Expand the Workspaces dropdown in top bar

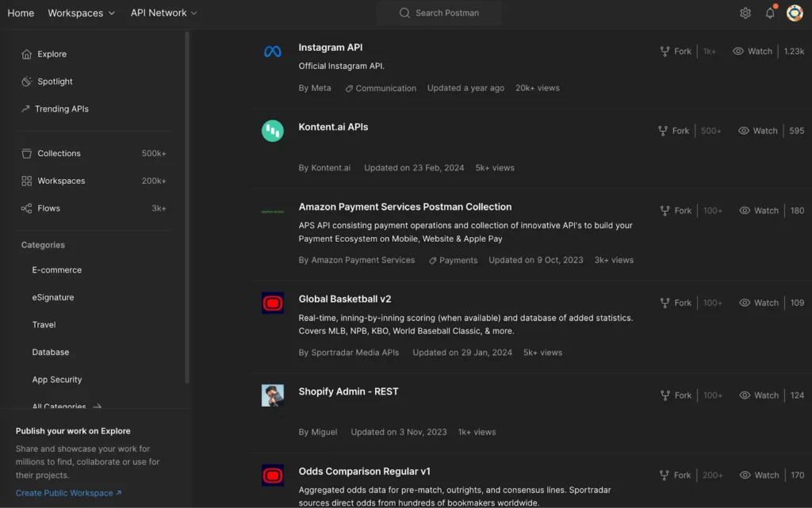click(82, 13)
